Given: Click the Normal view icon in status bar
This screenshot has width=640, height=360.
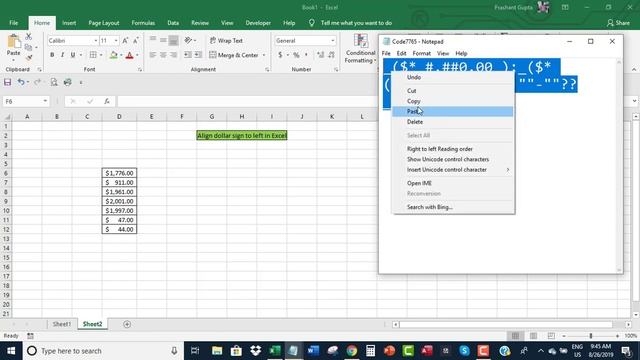Looking at the screenshot, I should coord(515,336).
